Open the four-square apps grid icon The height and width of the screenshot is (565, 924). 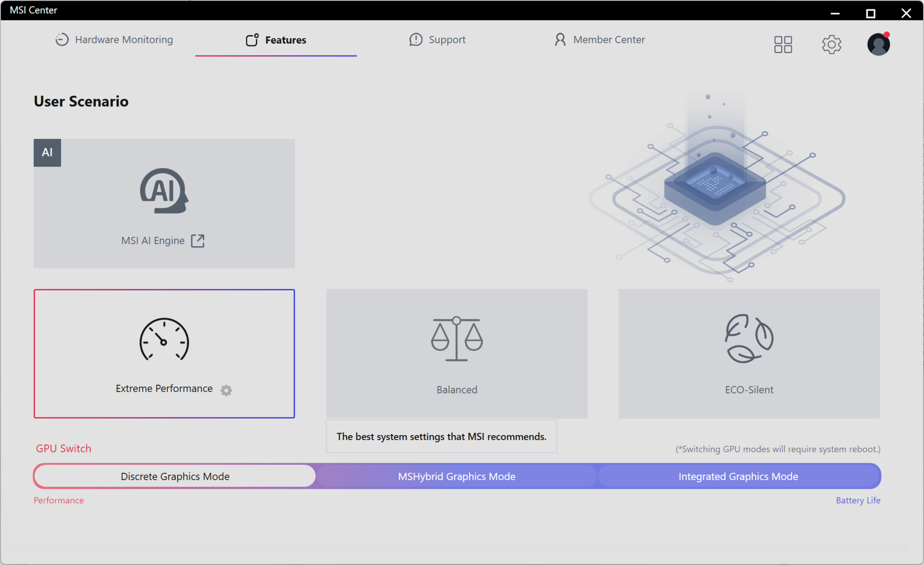click(783, 44)
